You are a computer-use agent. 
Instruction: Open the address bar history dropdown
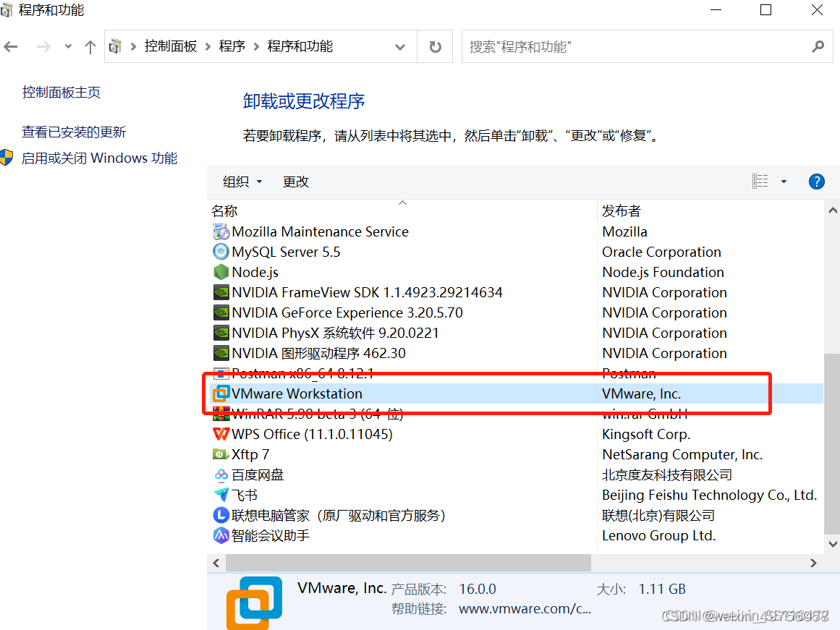pyautogui.click(x=399, y=46)
